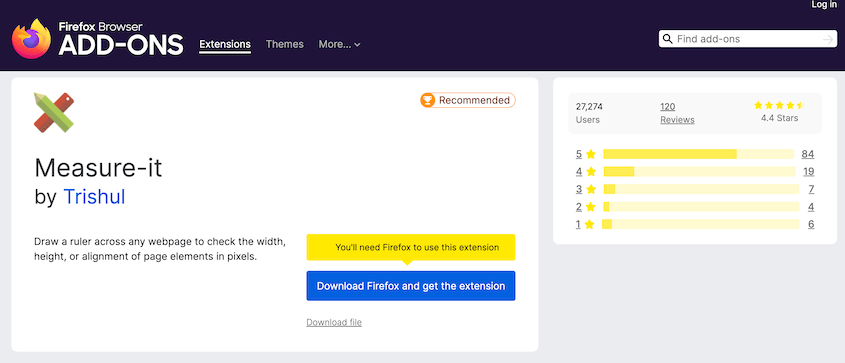Open the 7 three-star reviews count

point(811,189)
